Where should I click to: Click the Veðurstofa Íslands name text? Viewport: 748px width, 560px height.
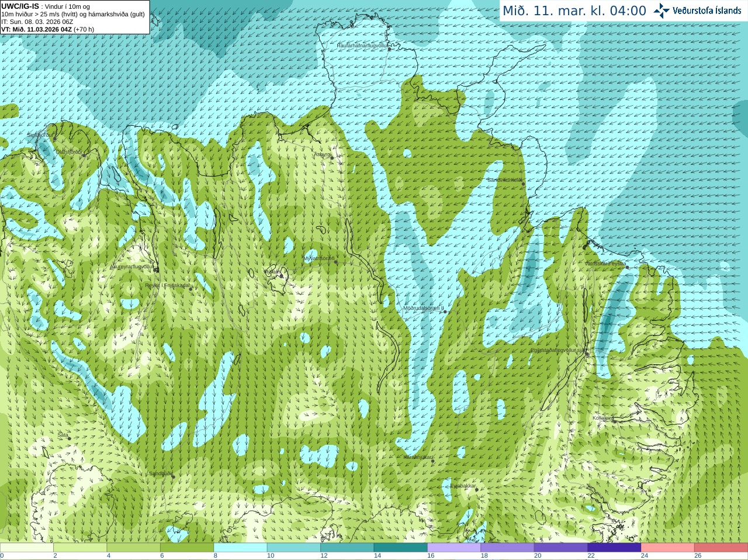coord(707,11)
